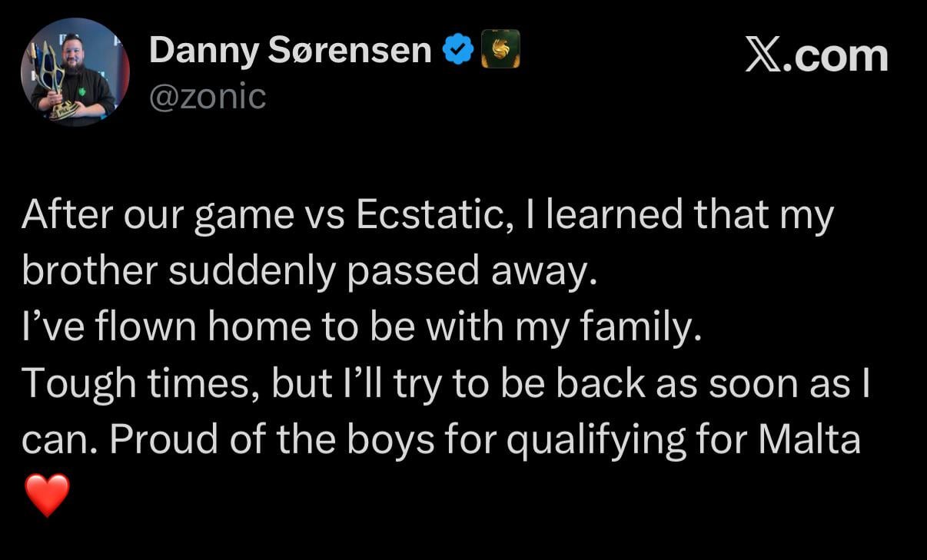This screenshot has width=927, height=560.
Task: Open the @zonic handle
Action: 208,97
